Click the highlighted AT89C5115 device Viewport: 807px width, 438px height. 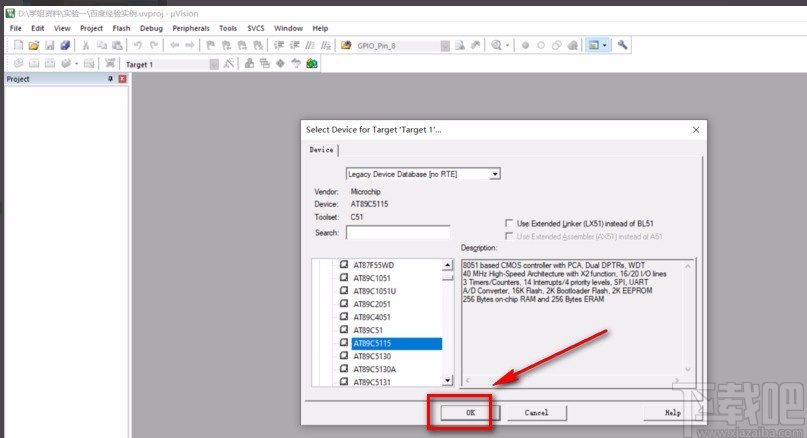click(396, 343)
